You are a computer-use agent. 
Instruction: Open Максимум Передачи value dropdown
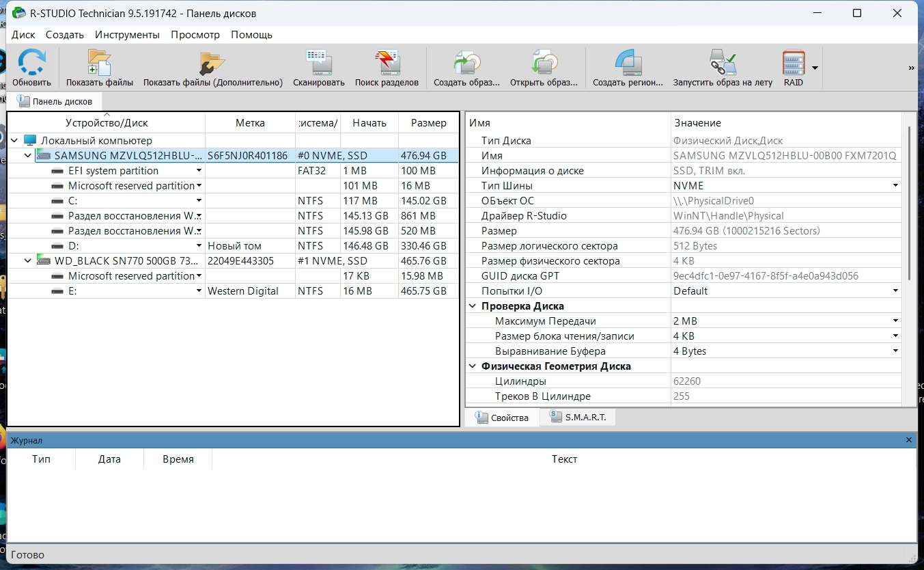(895, 321)
